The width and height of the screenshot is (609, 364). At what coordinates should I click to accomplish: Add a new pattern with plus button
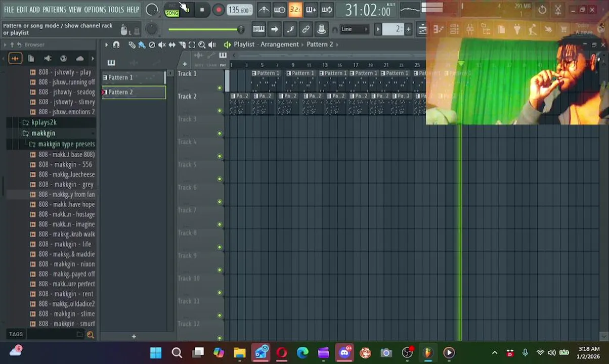tap(408, 29)
